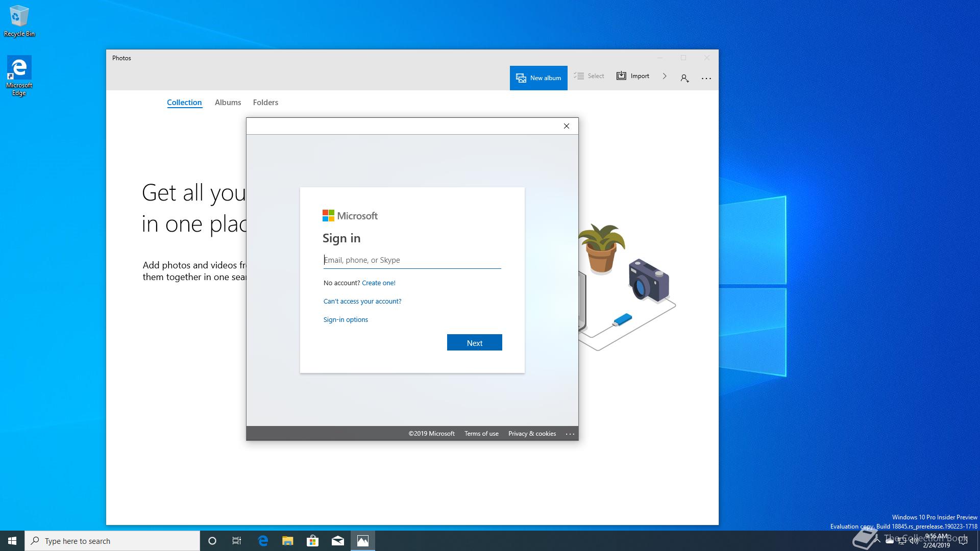The width and height of the screenshot is (980, 551).
Task: Close the Microsoft sign-in dialog
Action: [567, 126]
